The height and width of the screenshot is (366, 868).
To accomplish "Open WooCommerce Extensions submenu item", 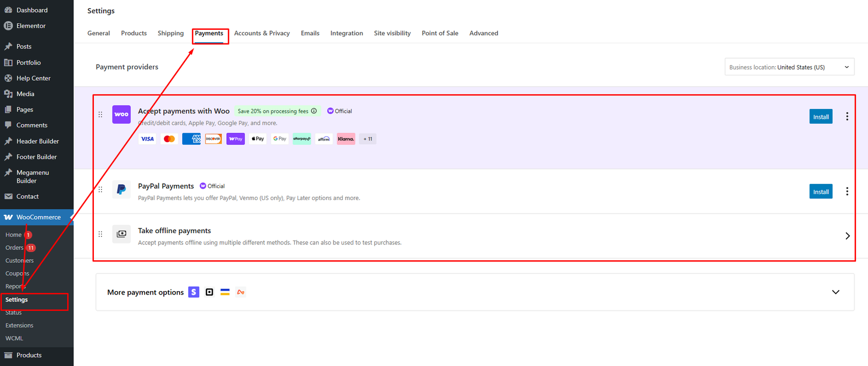I will (20, 325).
